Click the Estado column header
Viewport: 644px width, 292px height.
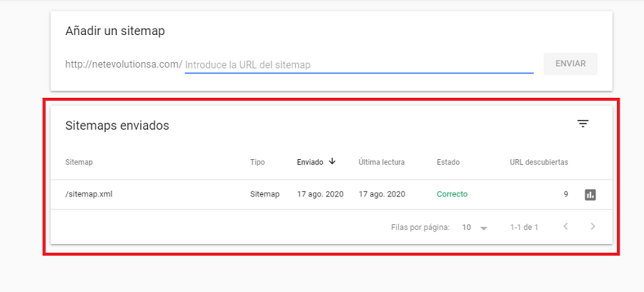point(448,162)
